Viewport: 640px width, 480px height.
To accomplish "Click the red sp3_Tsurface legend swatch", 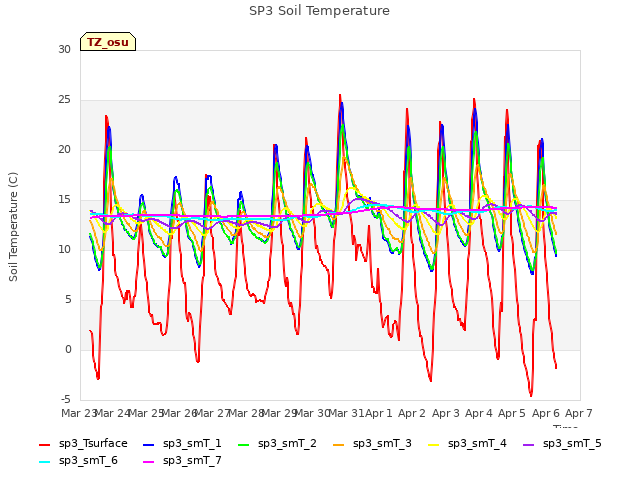I will [44, 444].
